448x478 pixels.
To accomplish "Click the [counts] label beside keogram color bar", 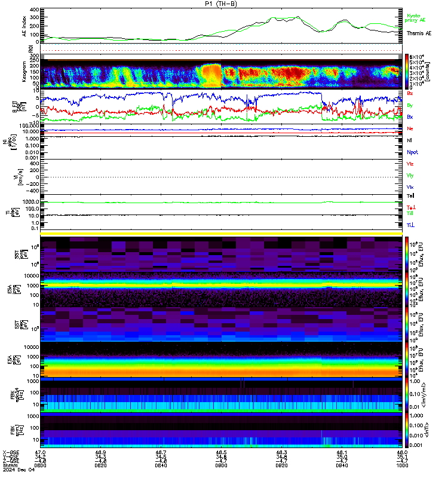I will tap(427, 71).
